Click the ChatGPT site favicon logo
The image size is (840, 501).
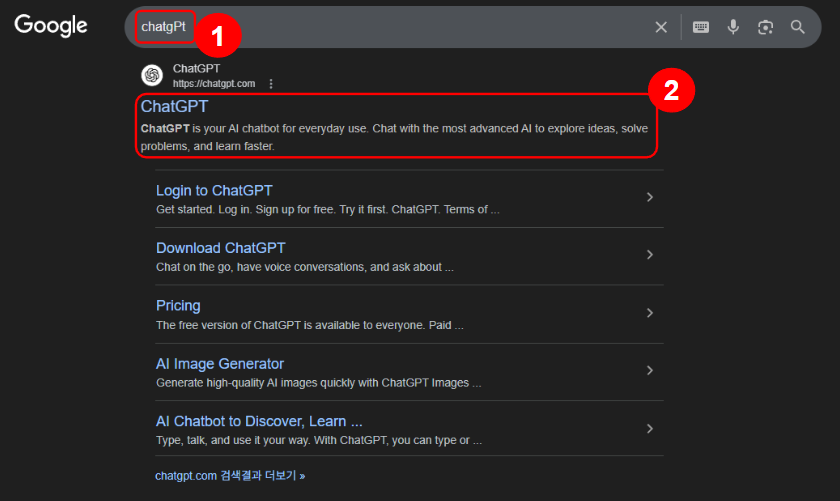[x=152, y=75]
